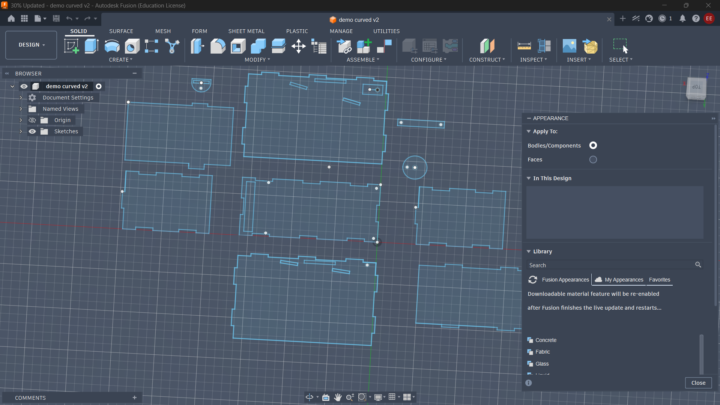Collapse the Library section
This screenshot has width=720, height=405.
pos(529,252)
